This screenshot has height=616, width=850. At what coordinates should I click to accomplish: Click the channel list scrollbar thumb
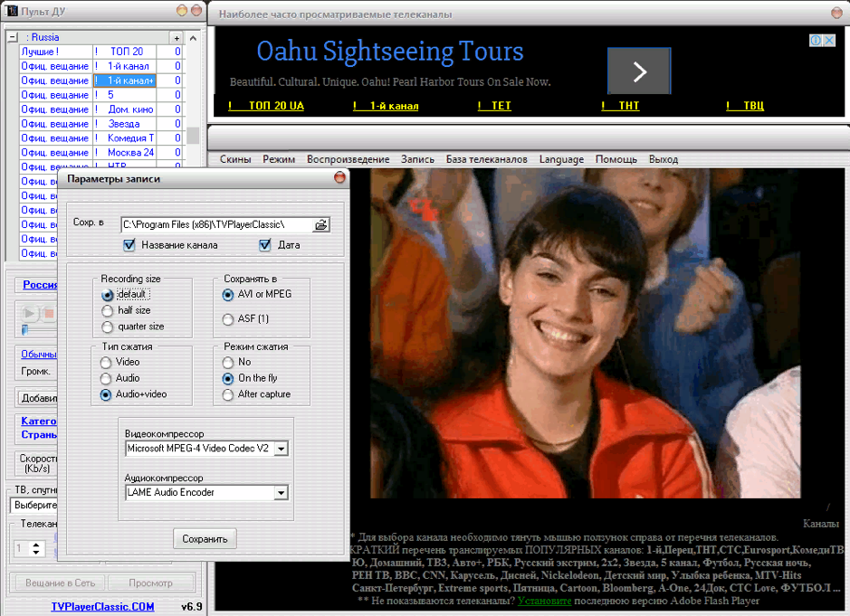tap(193, 135)
